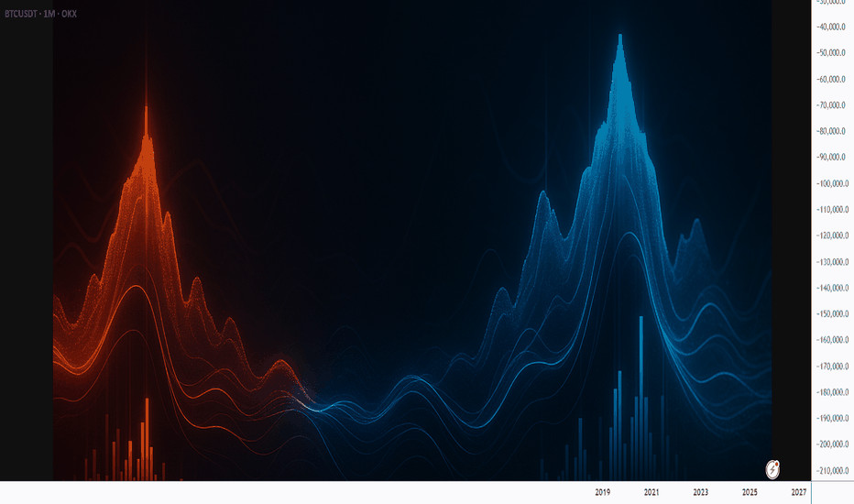The width and height of the screenshot is (854, 504).
Task: Click the -200,000.0 price scale label
Action: [x=833, y=444]
